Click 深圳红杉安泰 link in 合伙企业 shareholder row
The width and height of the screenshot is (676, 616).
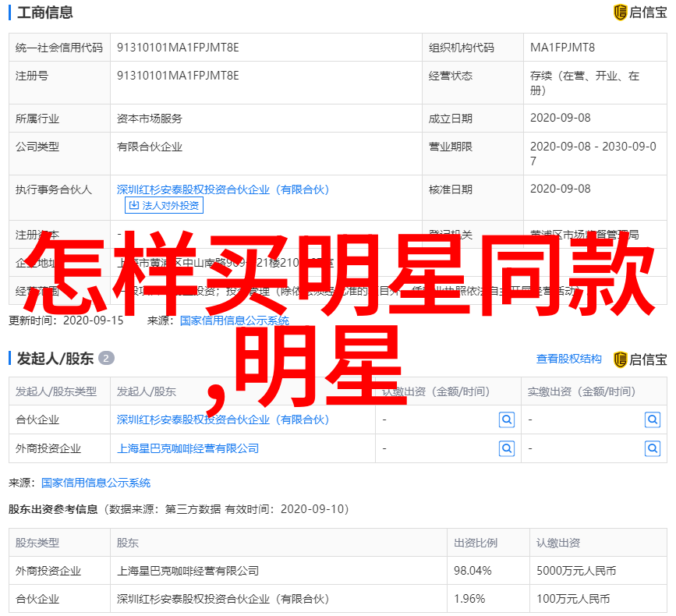tap(223, 420)
